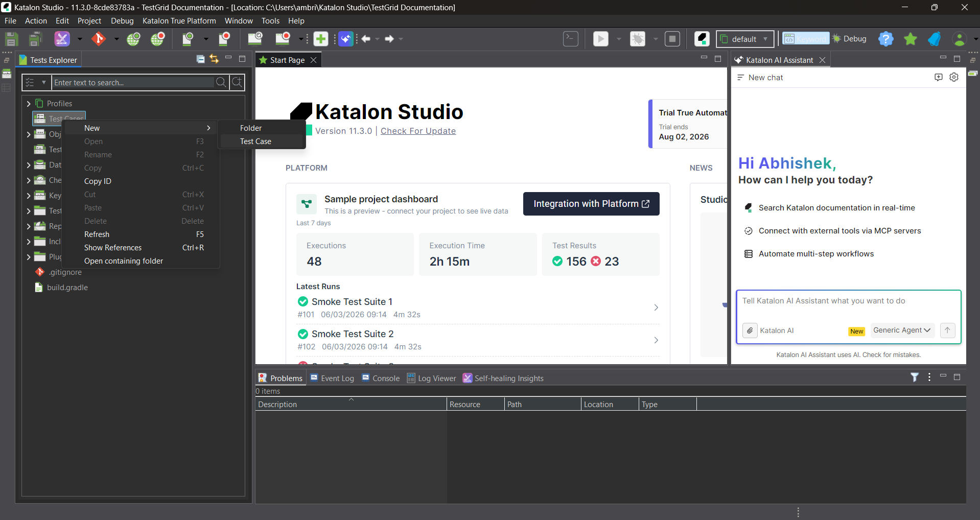Click the Link with Editor arrows icon
This screenshot has width=980, height=520.
click(214, 59)
